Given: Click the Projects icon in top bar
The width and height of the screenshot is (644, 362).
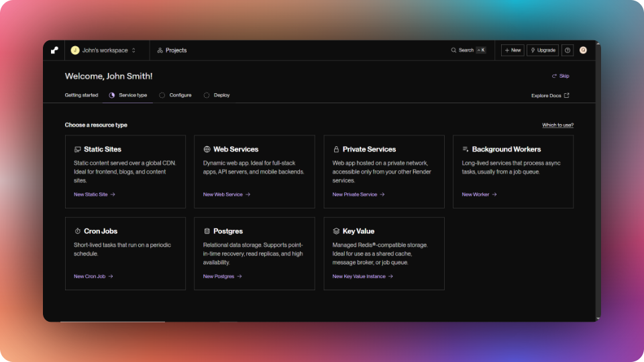Looking at the screenshot, I should pos(160,50).
